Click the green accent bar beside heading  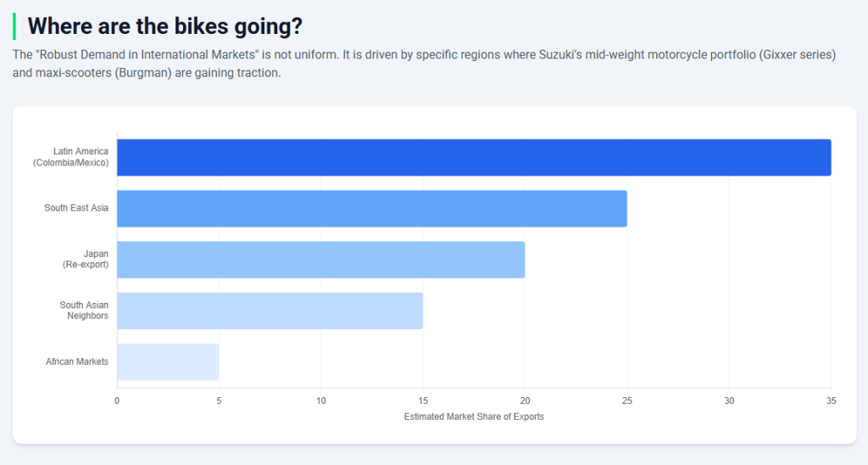(x=14, y=26)
